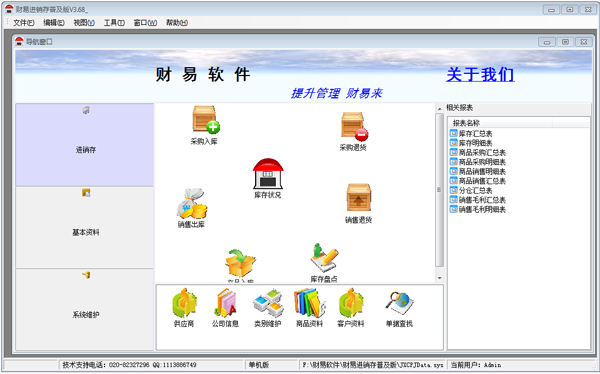Open the 窗口(W) menu
The width and height of the screenshot is (600, 374).
tap(145, 23)
